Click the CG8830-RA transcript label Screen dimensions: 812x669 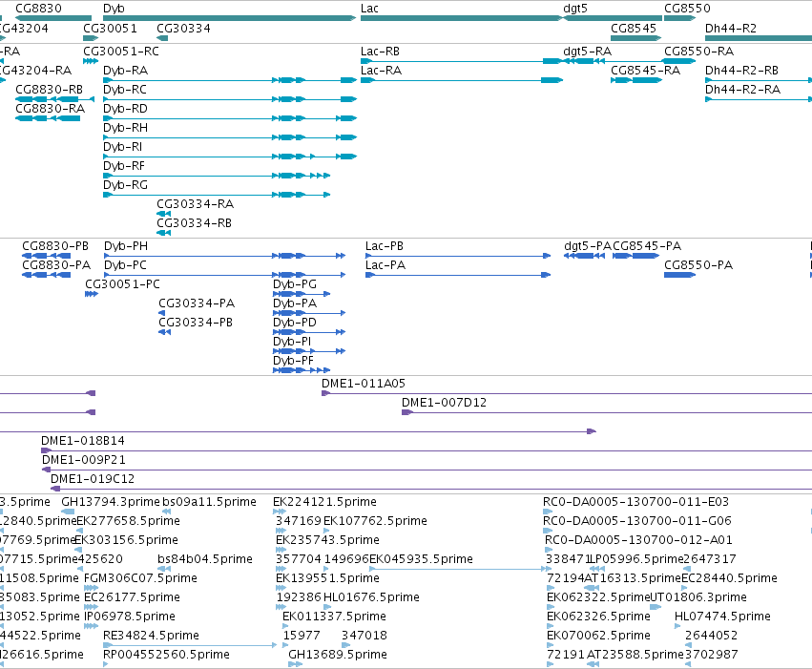pyautogui.click(x=51, y=109)
